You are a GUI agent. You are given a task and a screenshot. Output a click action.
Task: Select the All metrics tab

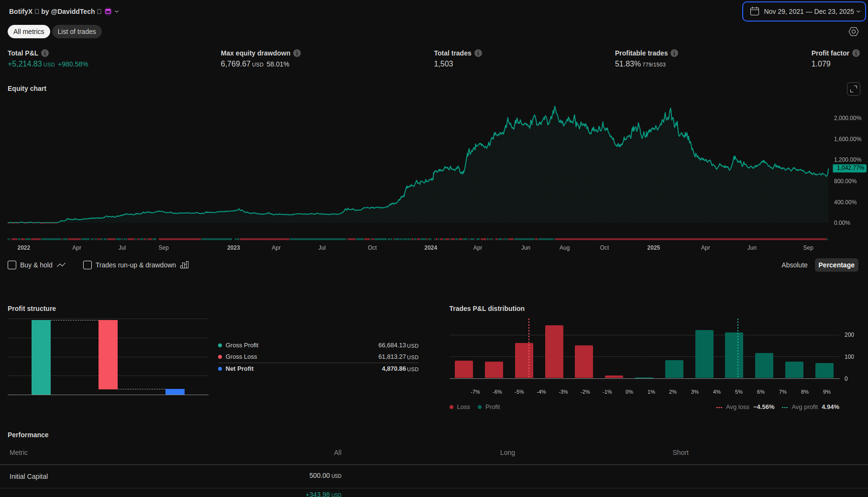pyautogui.click(x=29, y=32)
